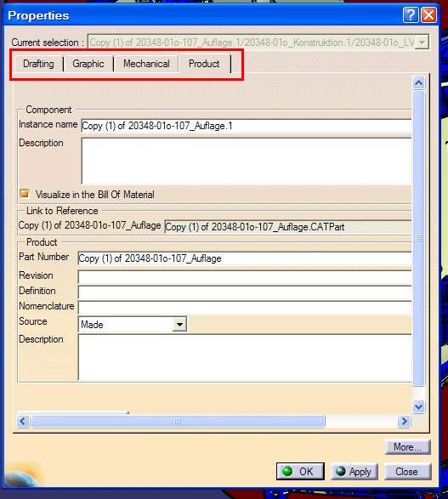Close the Properties dialog with the X icon
Viewport: 448px width, 499px height.
tap(429, 15)
